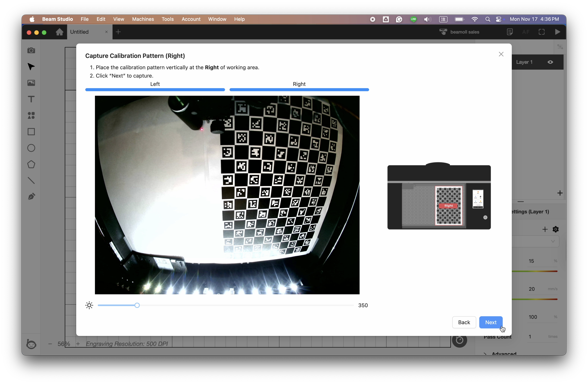Open the View menu
Image resolution: width=588 pixels, height=384 pixels.
(119, 19)
